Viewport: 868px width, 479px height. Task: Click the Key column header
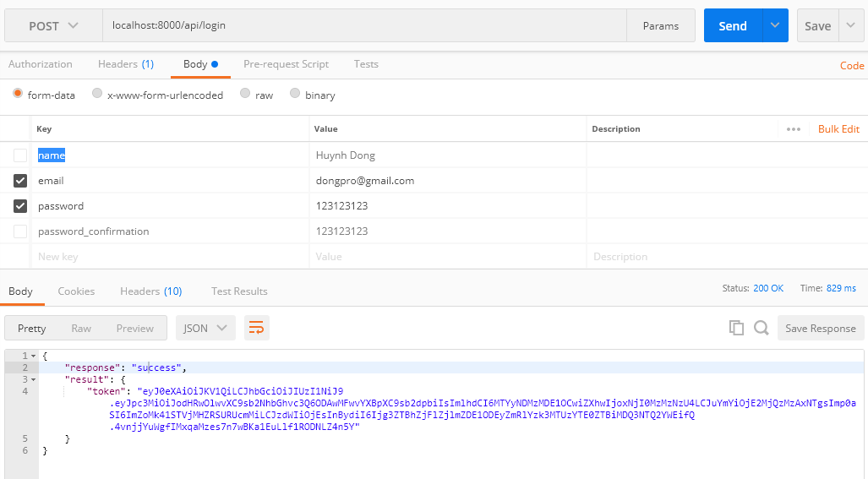(44, 129)
